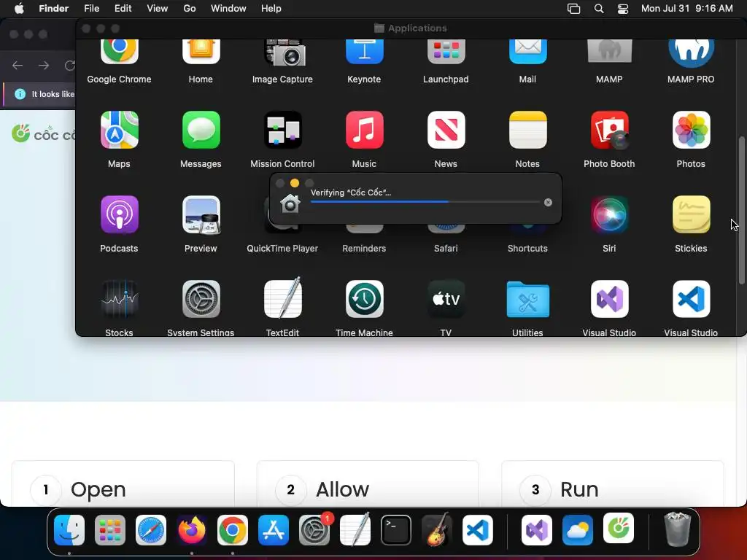The height and width of the screenshot is (560, 747).
Task: Open Stage Manager from the menu bar
Action: (x=573, y=9)
